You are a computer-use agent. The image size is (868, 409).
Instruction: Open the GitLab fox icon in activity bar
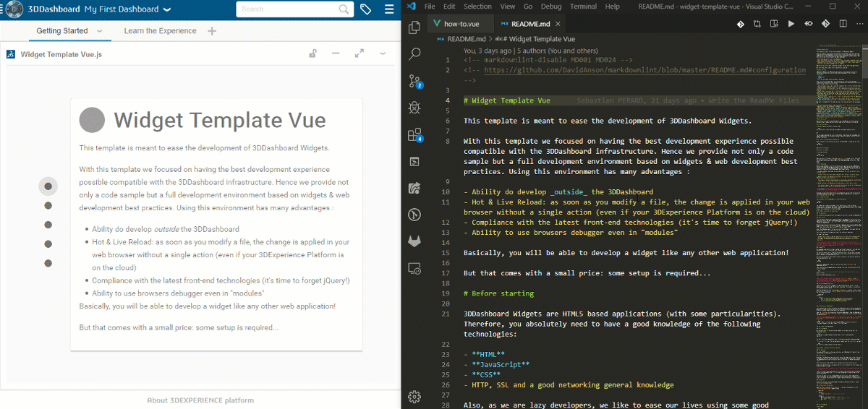[414, 241]
